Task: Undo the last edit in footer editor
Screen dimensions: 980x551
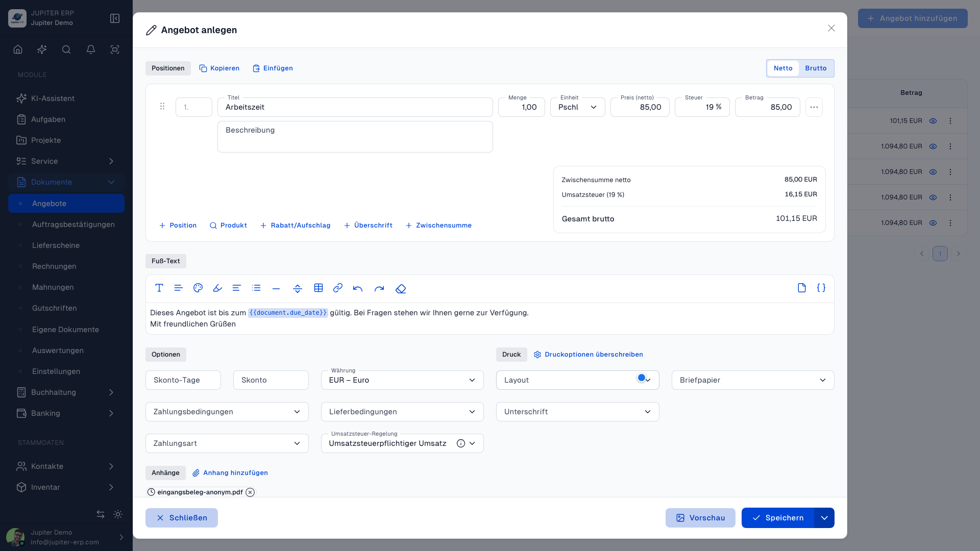Action: click(358, 288)
